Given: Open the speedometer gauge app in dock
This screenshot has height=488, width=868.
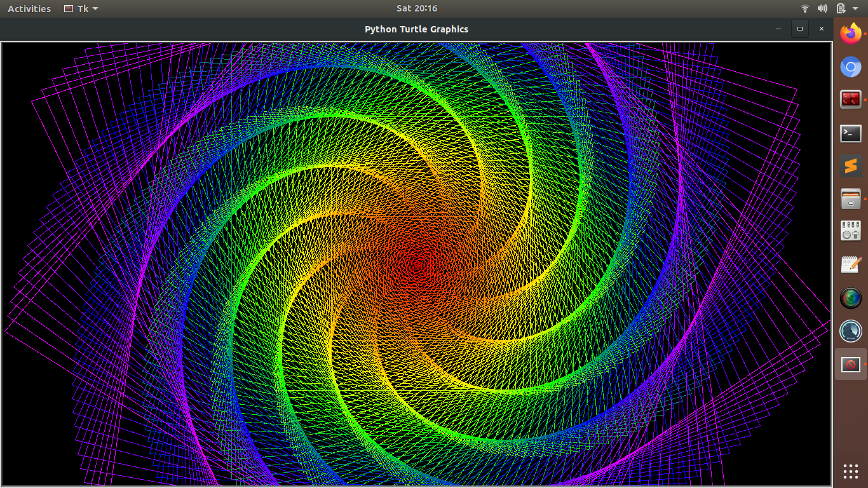Looking at the screenshot, I should click(851, 330).
